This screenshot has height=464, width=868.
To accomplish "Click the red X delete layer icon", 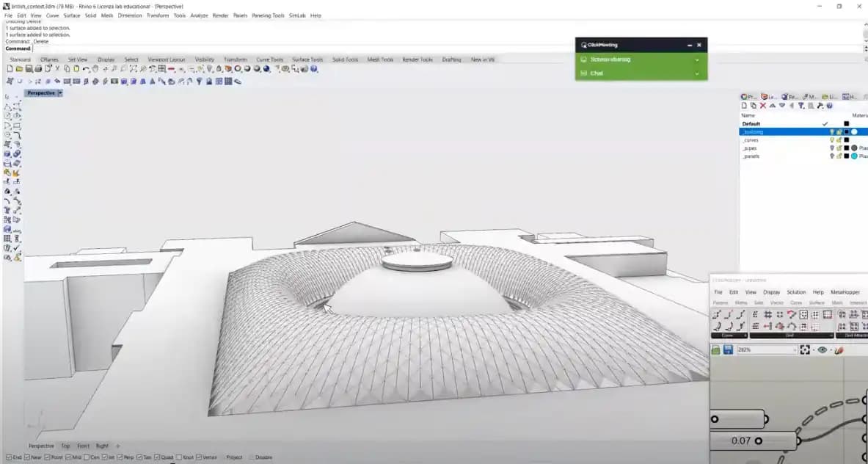I will tap(763, 105).
